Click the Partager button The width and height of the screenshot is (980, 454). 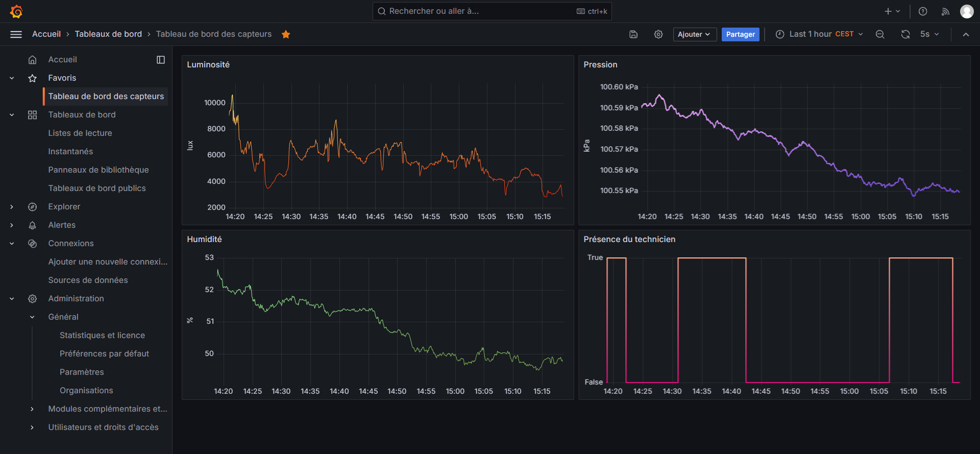[740, 34]
